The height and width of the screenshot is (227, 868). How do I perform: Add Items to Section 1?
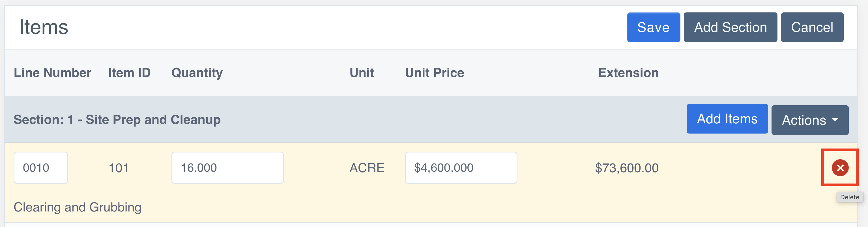727,119
